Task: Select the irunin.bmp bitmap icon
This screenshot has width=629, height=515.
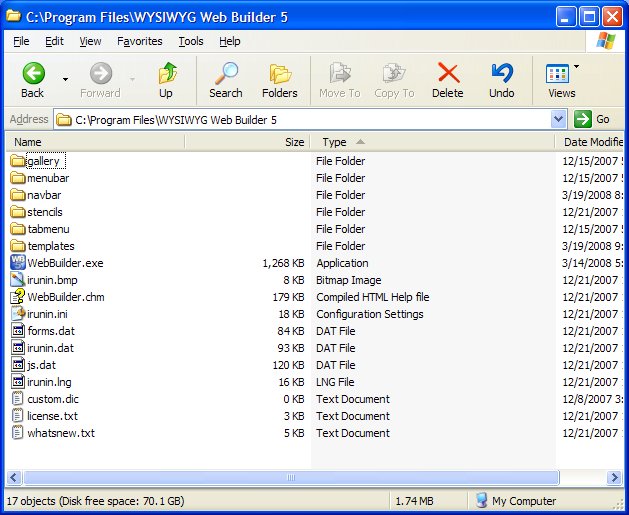Action: click(x=18, y=280)
